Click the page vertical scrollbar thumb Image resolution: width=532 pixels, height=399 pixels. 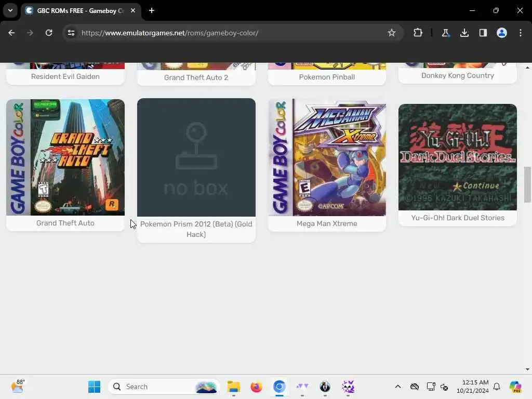click(527, 184)
